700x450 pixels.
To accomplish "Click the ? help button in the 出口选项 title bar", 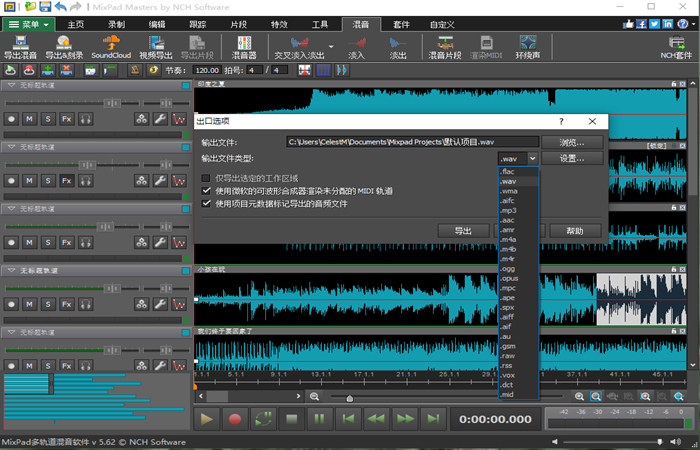I will pyautogui.click(x=561, y=121).
